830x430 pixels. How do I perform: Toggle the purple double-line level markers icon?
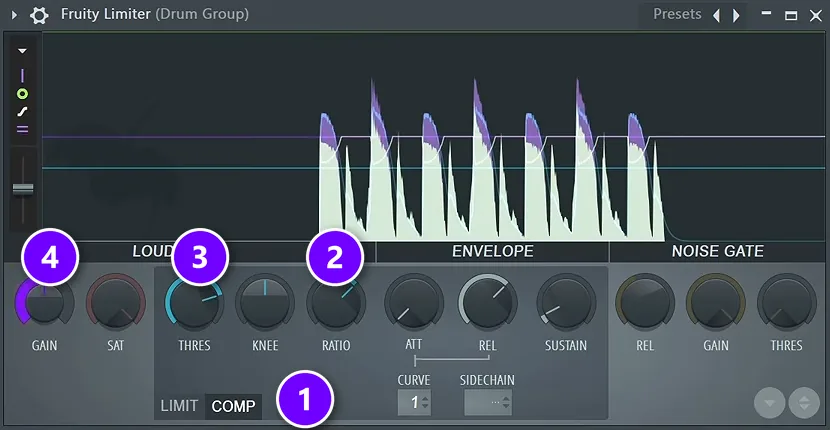(x=22, y=129)
